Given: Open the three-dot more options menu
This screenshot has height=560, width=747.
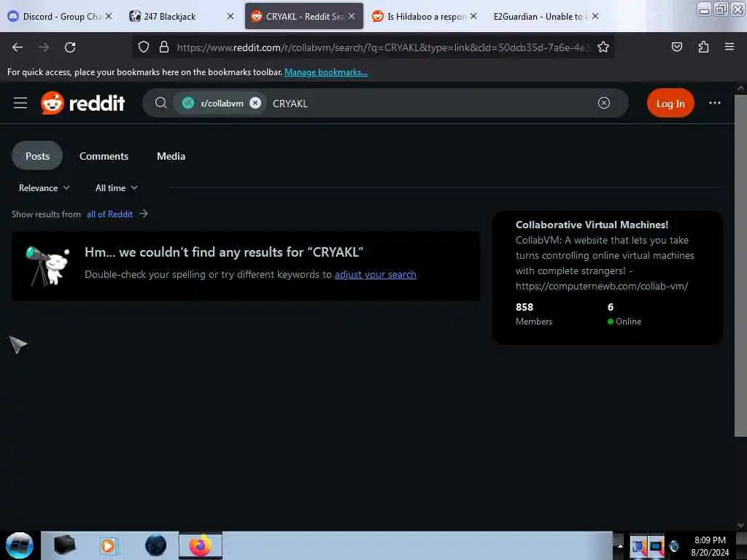Looking at the screenshot, I should point(715,103).
